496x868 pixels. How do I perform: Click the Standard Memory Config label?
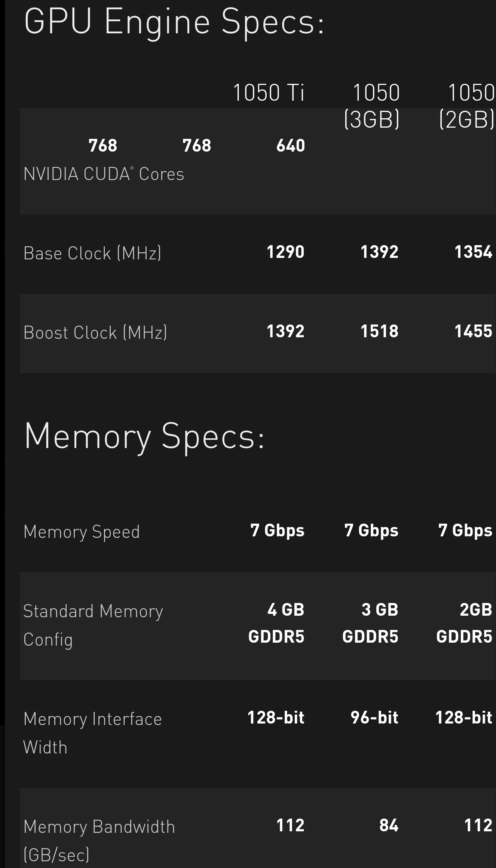coord(93,625)
